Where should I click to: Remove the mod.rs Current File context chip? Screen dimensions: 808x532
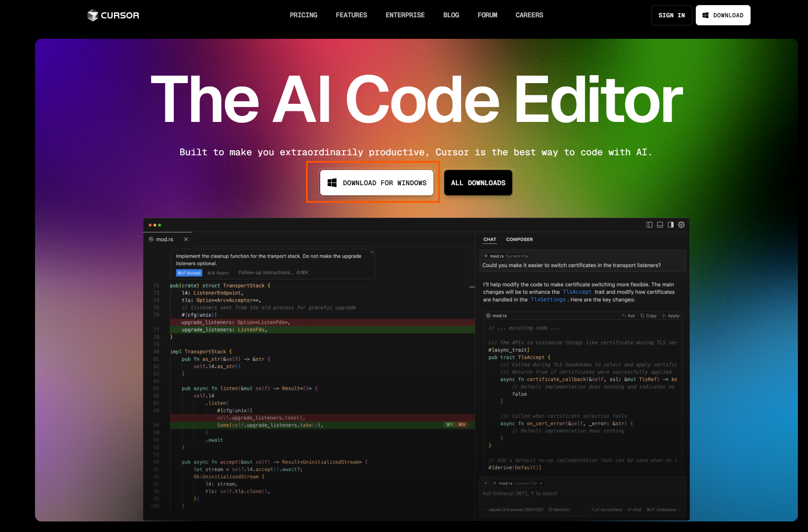(541, 483)
